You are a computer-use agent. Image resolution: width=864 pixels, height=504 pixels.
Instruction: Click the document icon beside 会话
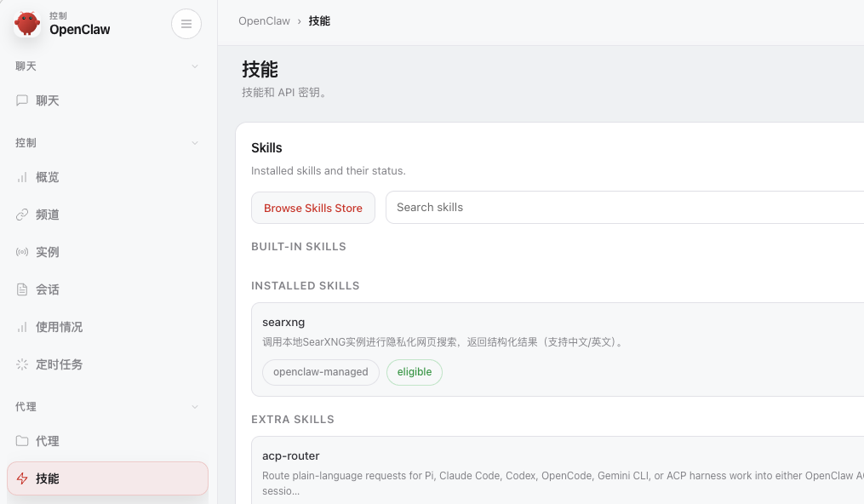tap(22, 289)
